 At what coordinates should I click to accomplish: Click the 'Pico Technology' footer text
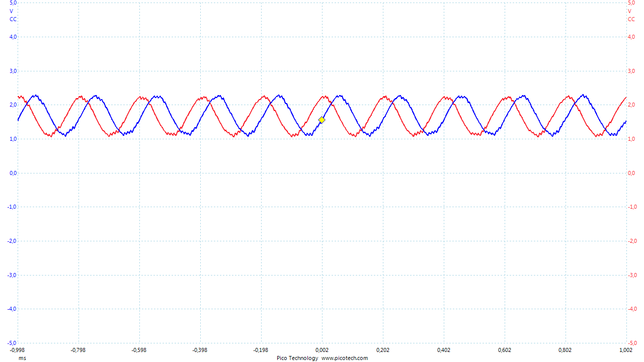click(x=297, y=358)
